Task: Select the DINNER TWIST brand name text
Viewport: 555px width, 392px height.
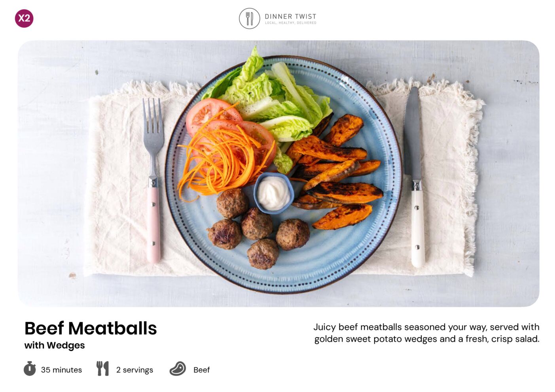Action: pyautogui.click(x=290, y=16)
